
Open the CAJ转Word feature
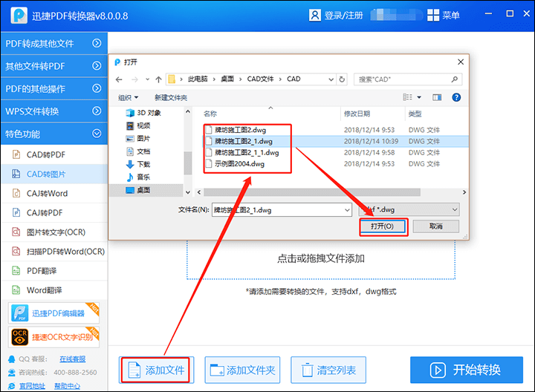tap(54, 193)
